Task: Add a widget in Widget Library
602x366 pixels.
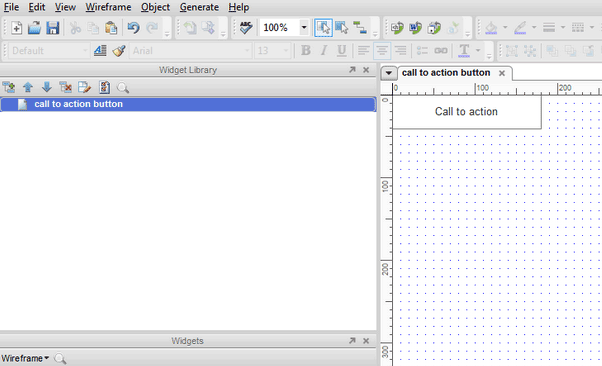Action: [x=9, y=88]
